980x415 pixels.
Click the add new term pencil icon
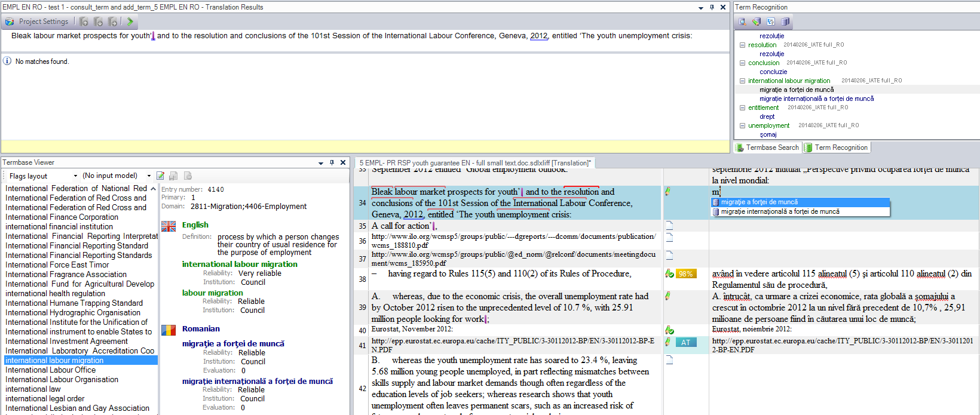pyautogui.click(x=757, y=21)
